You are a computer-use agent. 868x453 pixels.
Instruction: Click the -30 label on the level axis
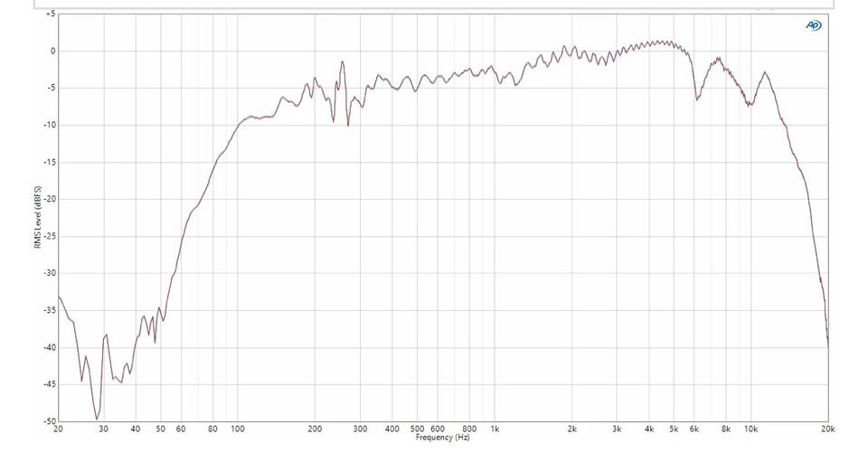pos(51,273)
